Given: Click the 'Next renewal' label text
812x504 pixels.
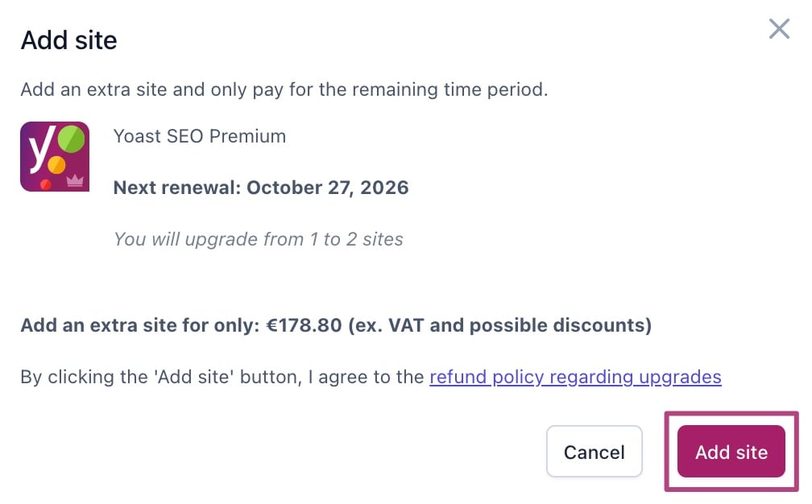Looking at the screenshot, I should click(178, 188).
